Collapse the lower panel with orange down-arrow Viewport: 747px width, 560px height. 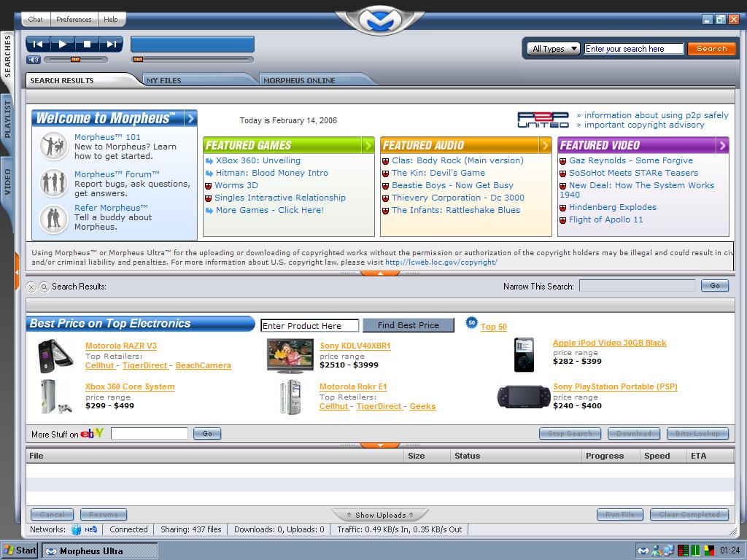(379, 446)
